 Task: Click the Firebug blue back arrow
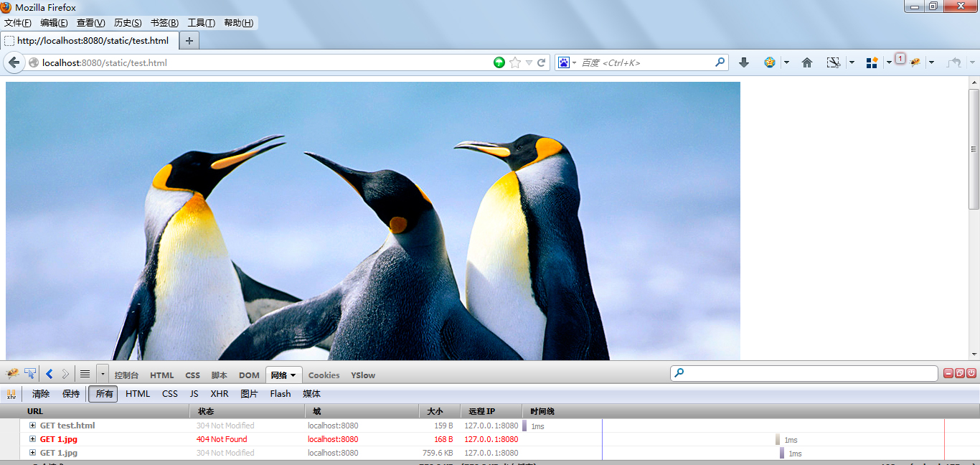[x=50, y=374]
